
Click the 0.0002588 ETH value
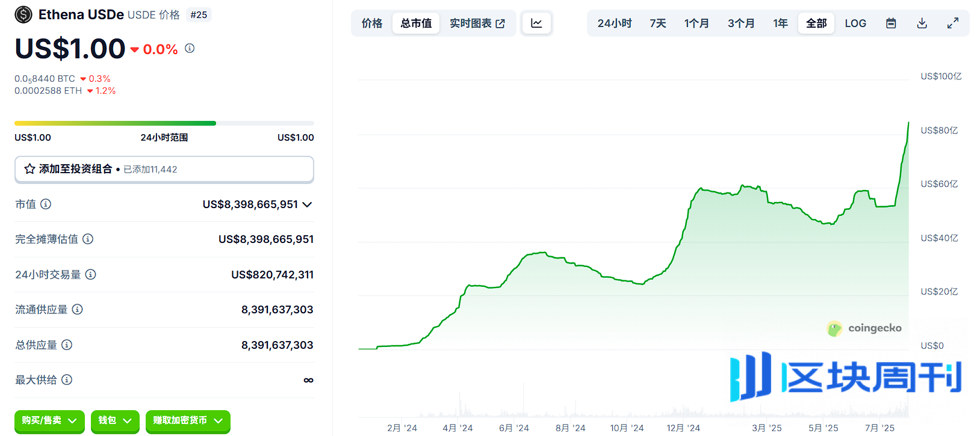[48, 91]
